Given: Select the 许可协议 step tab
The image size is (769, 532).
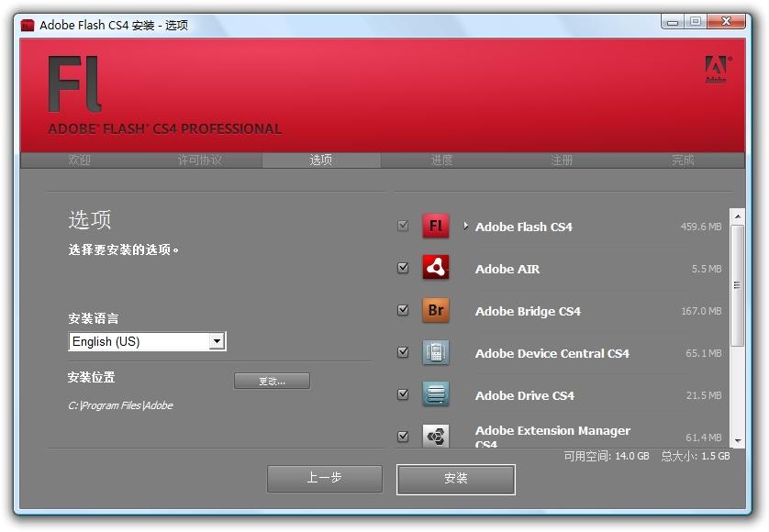Looking at the screenshot, I should click(x=200, y=161).
